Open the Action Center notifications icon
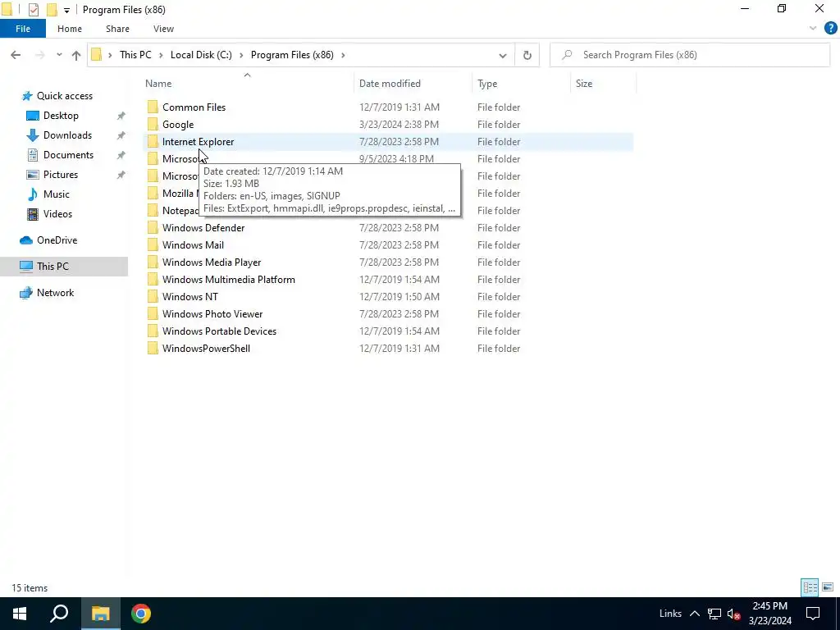Viewport: 840px width, 630px height. coord(813,614)
